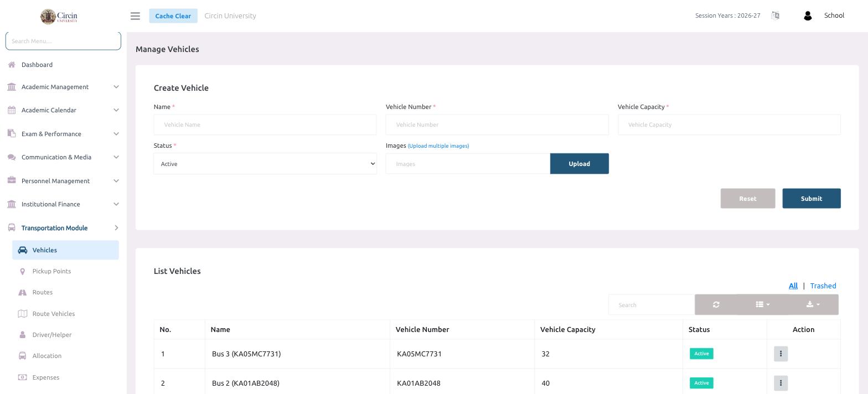Submit the Create Vehicle form

pyautogui.click(x=811, y=199)
